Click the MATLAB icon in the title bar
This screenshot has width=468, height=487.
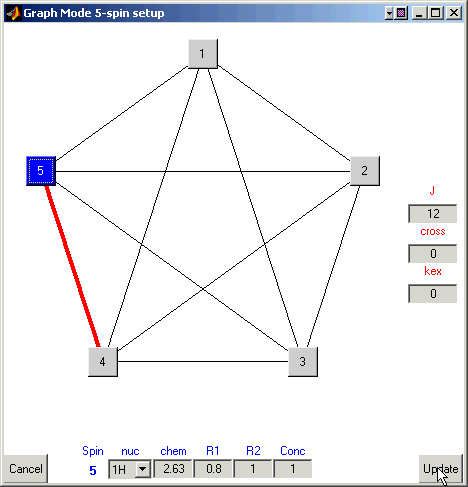(13, 13)
